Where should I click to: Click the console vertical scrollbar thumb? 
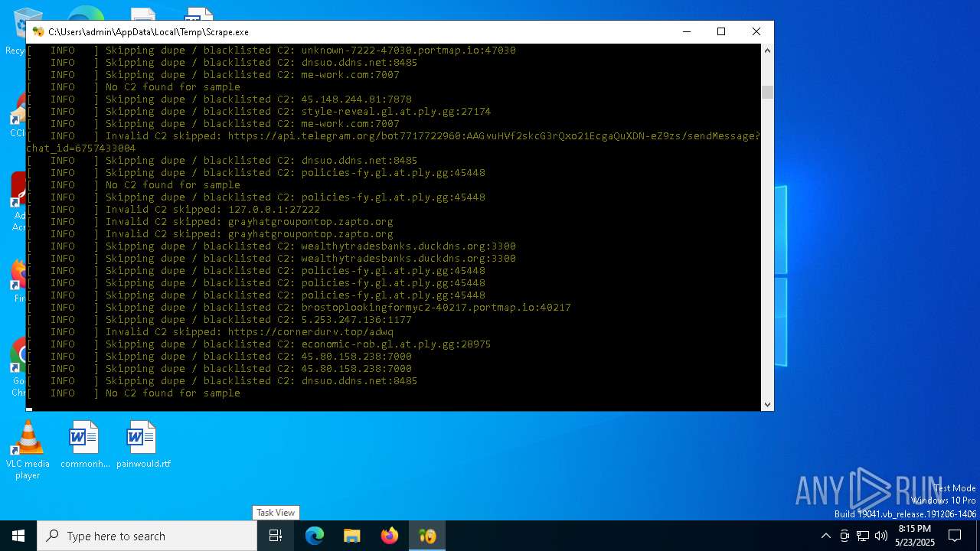[x=767, y=93]
